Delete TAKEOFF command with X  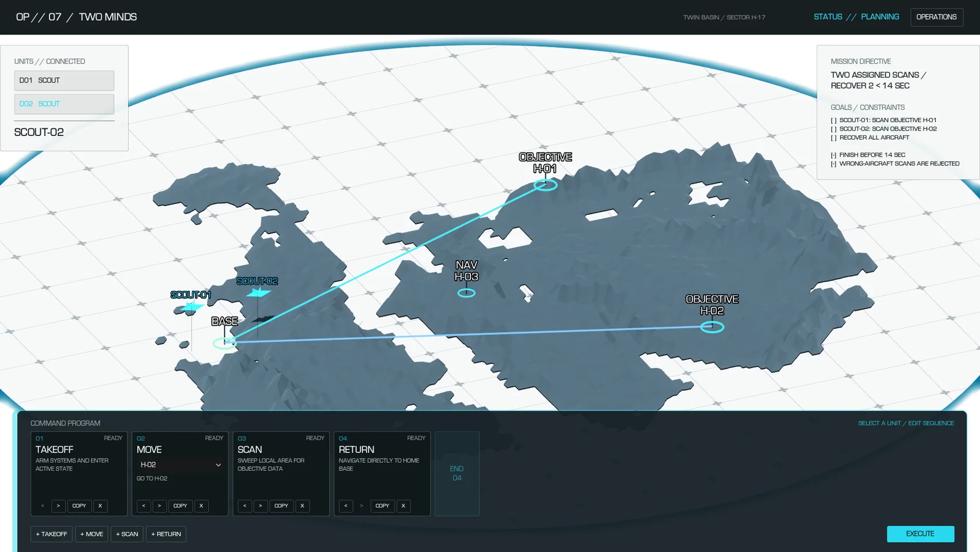point(100,506)
